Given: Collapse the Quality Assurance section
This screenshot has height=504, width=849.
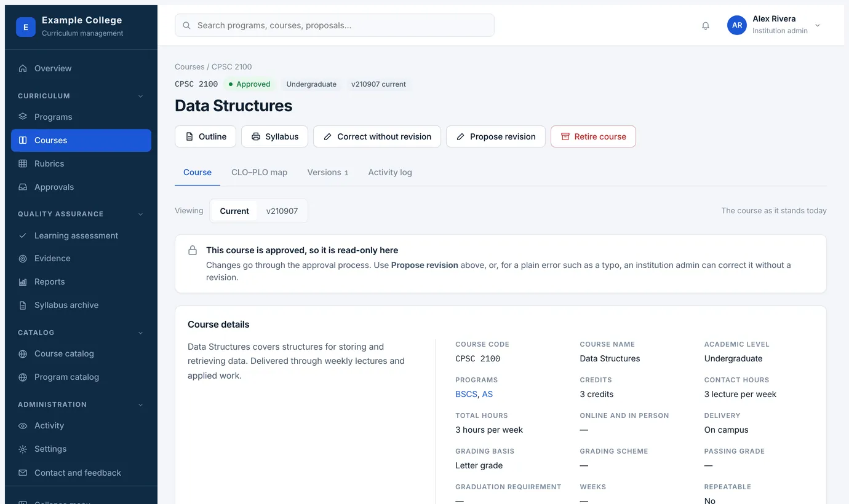Looking at the screenshot, I should pos(140,214).
